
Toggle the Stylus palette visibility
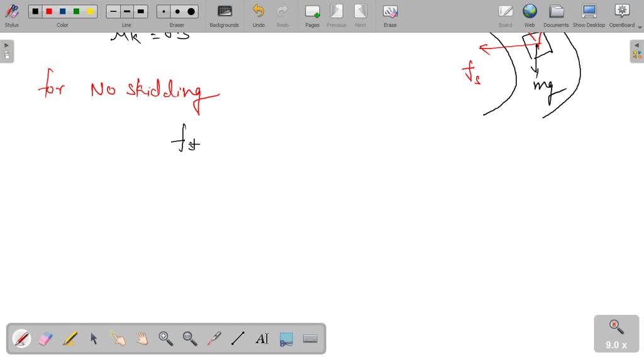11,15
